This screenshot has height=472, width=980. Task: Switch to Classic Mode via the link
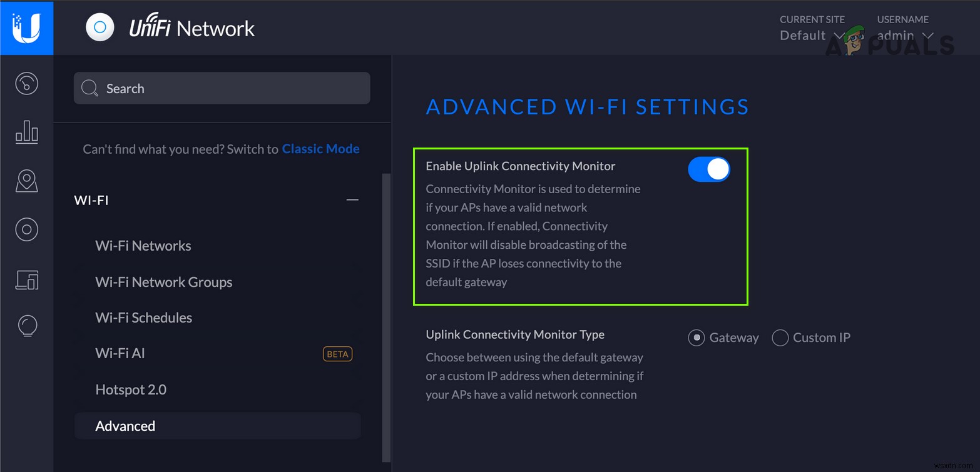click(320, 148)
